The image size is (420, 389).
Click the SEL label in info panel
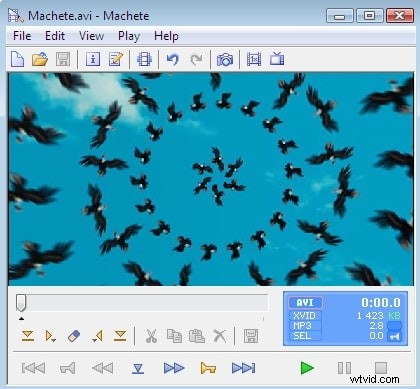[302, 335]
